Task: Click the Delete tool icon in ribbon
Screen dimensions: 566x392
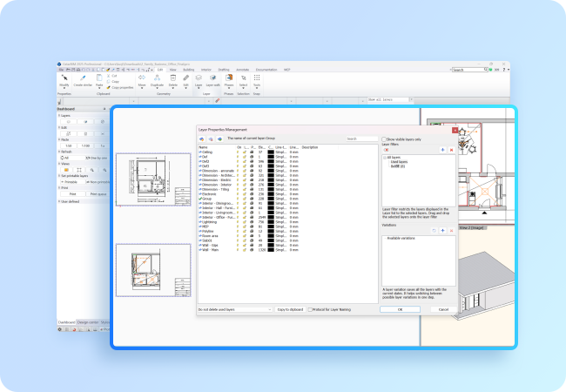Action: pos(172,78)
